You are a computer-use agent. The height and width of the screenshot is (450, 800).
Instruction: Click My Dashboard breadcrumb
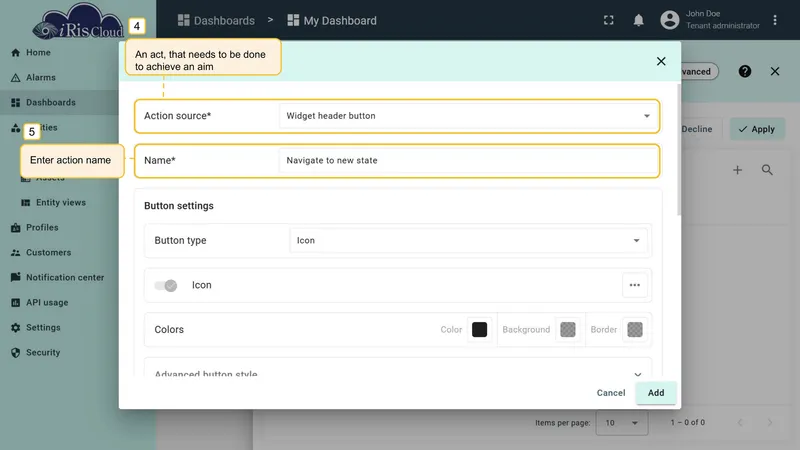[340, 20]
